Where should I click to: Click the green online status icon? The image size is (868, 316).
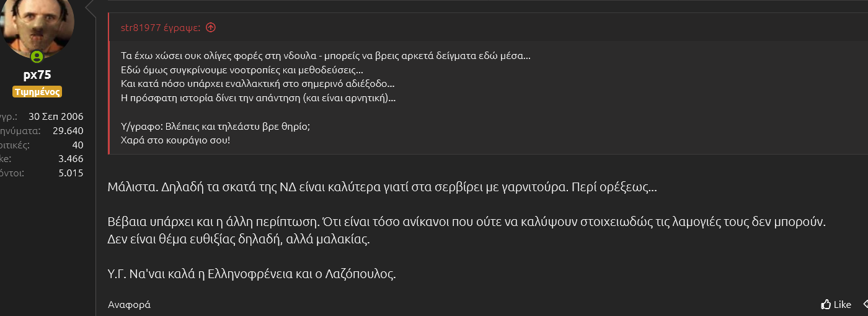(x=37, y=57)
